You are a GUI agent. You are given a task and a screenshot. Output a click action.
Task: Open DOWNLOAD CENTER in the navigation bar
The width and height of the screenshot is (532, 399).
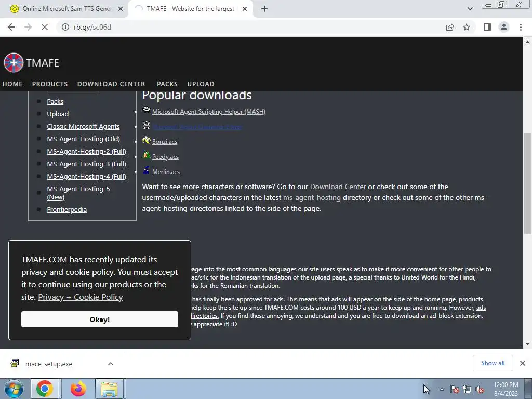point(111,84)
